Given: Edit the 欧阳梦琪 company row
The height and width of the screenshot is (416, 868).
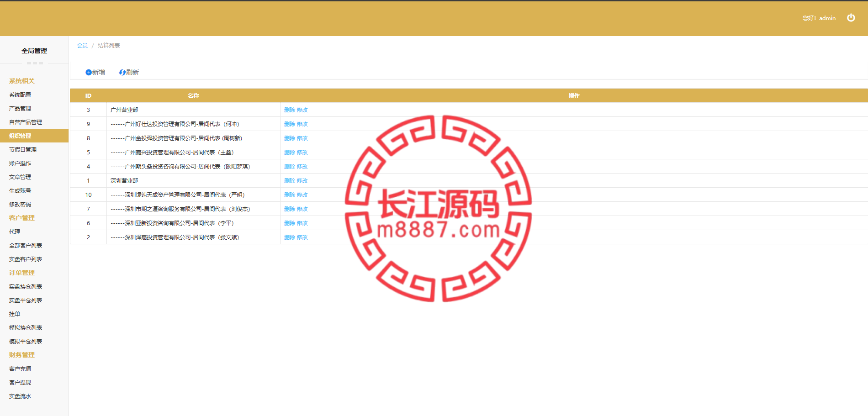Looking at the screenshot, I should pyautogui.click(x=302, y=167).
